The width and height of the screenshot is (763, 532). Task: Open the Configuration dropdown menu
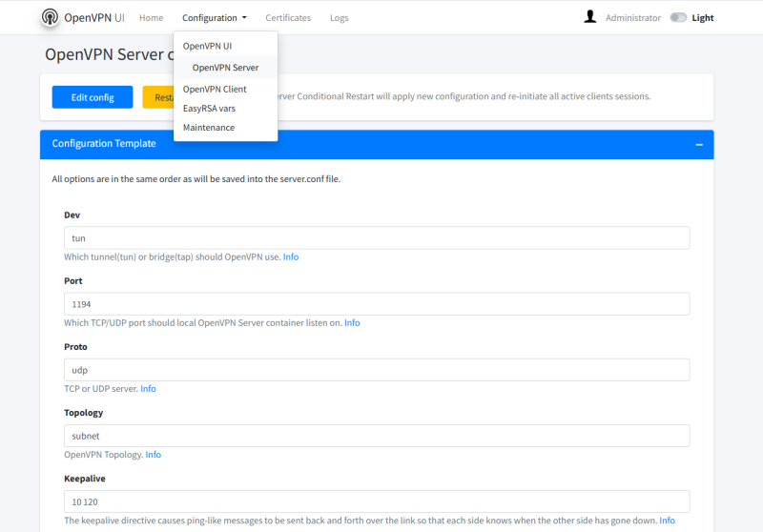pos(214,17)
